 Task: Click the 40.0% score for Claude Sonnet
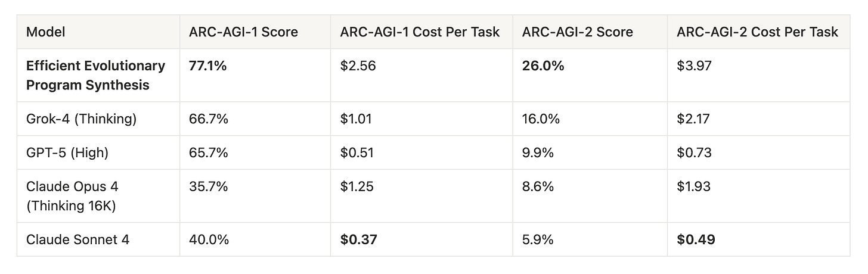point(255,239)
